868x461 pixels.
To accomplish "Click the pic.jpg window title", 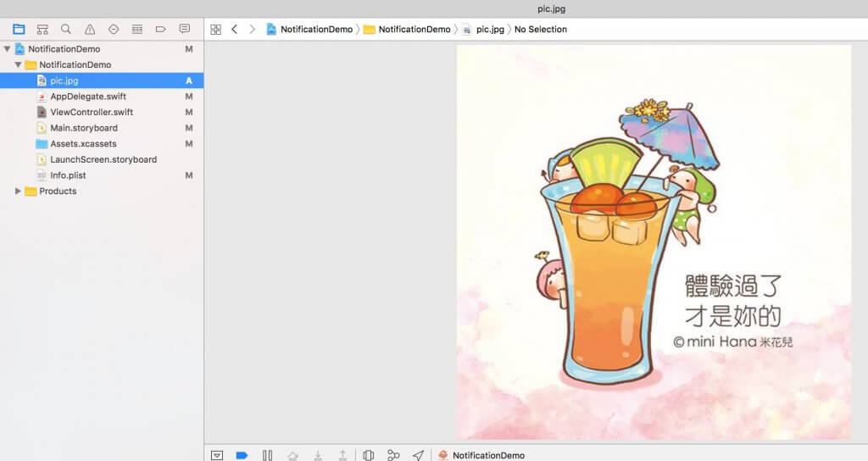I will click(551, 8).
